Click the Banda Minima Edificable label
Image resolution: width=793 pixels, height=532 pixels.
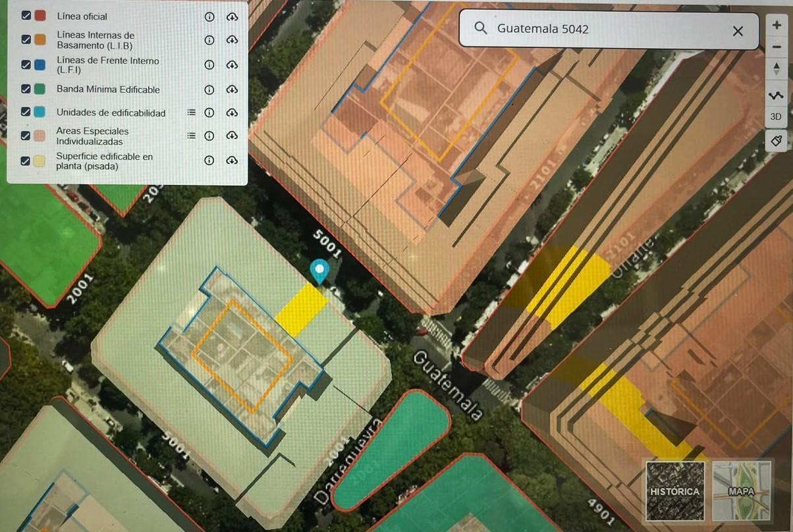tap(108, 89)
